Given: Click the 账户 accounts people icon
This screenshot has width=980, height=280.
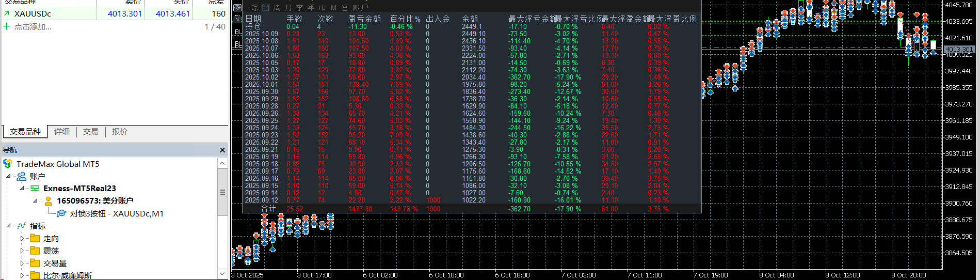Looking at the screenshot, I should click(x=22, y=176).
